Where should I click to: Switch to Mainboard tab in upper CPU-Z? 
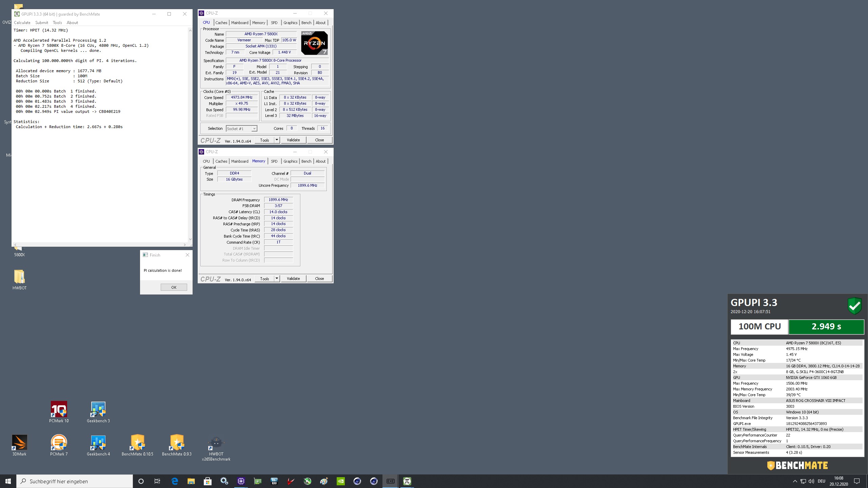(x=240, y=23)
